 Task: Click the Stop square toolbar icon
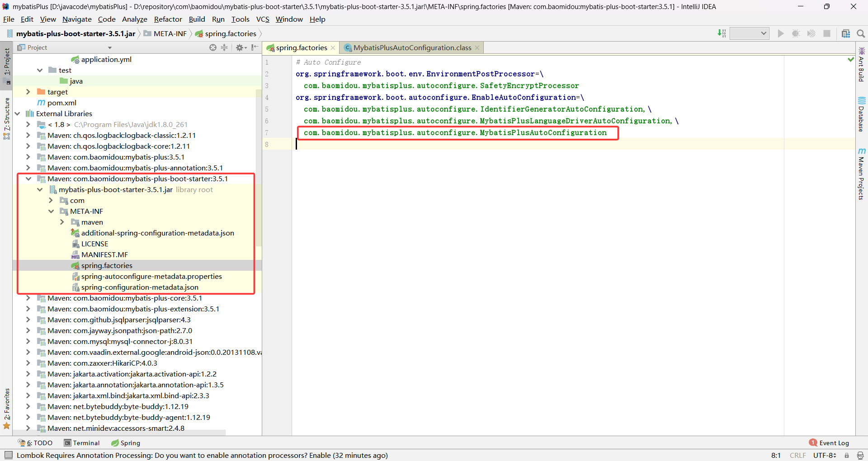(x=827, y=33)
